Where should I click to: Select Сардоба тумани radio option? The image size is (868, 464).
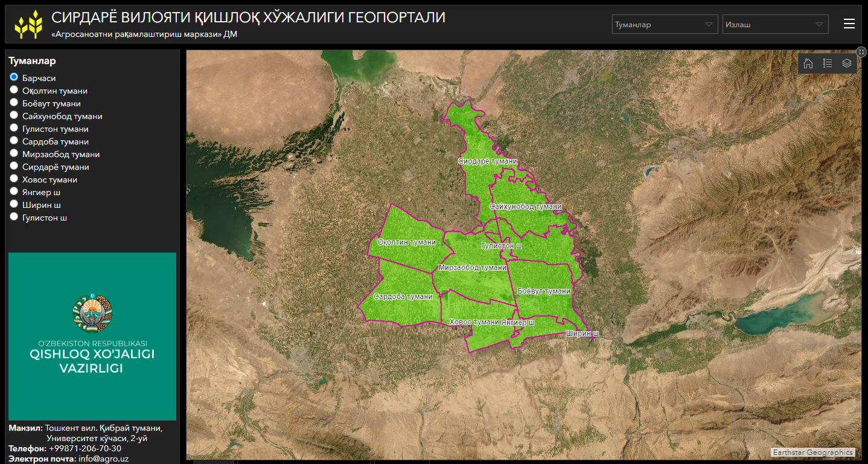(x=14, y=141)
